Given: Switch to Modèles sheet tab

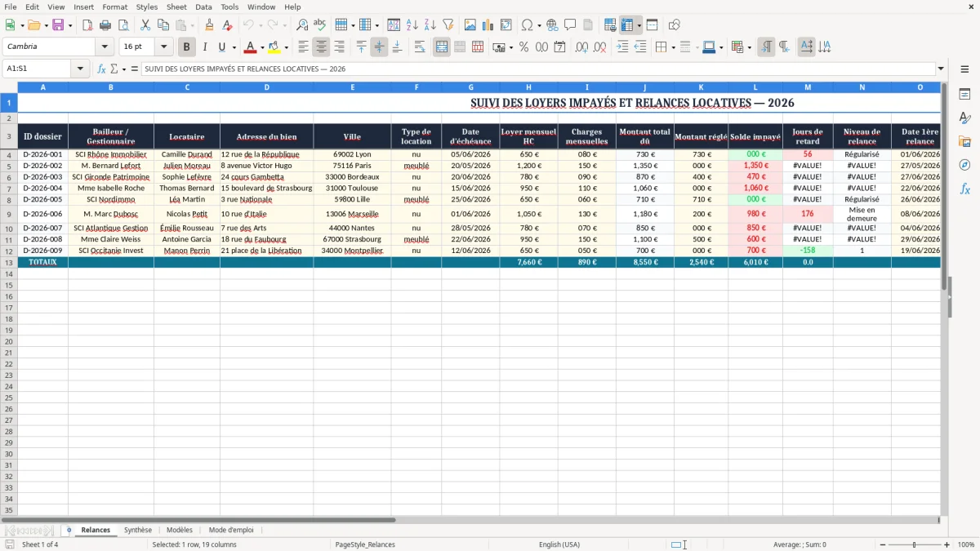Looking at the screenshot, I should 180,530.
